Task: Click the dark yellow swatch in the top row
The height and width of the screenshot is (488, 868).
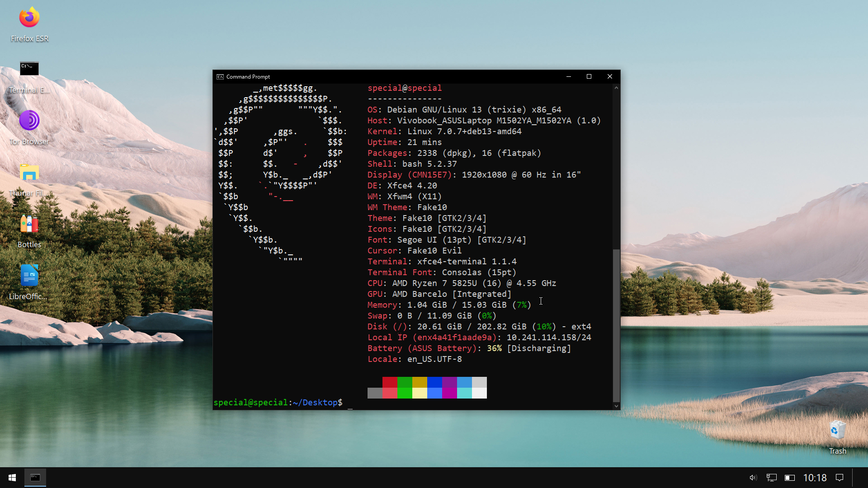Action: [x=420, y=382]
